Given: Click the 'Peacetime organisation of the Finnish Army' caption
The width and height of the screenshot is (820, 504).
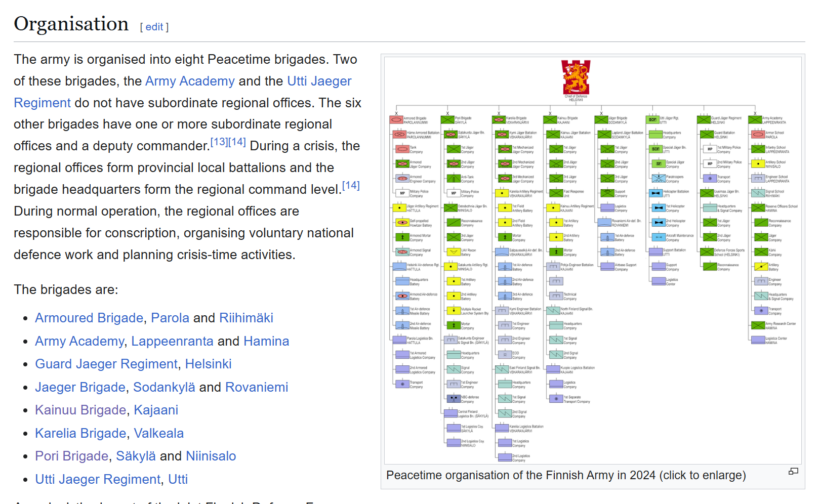Looking at the screenshot, I should pyautogui.click(x=566, y=475).
